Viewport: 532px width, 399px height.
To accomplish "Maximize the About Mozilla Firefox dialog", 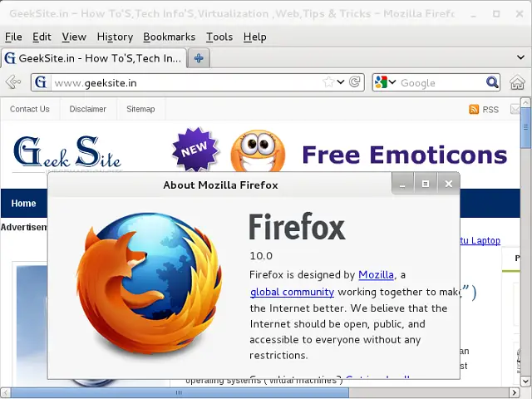I will coord(426,184).
